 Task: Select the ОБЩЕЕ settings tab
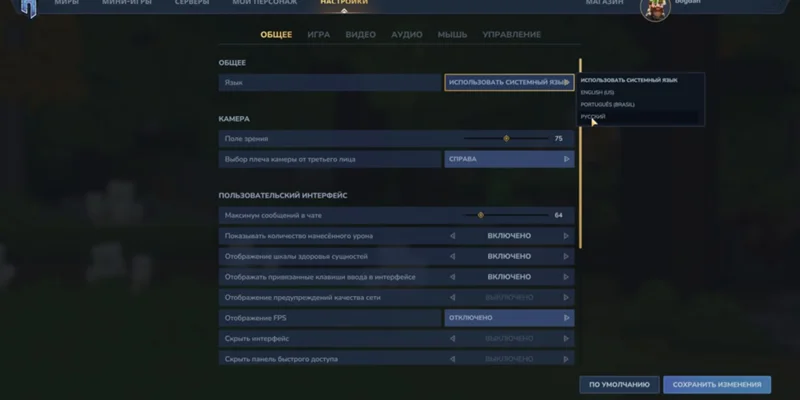(x=276, y=35)
